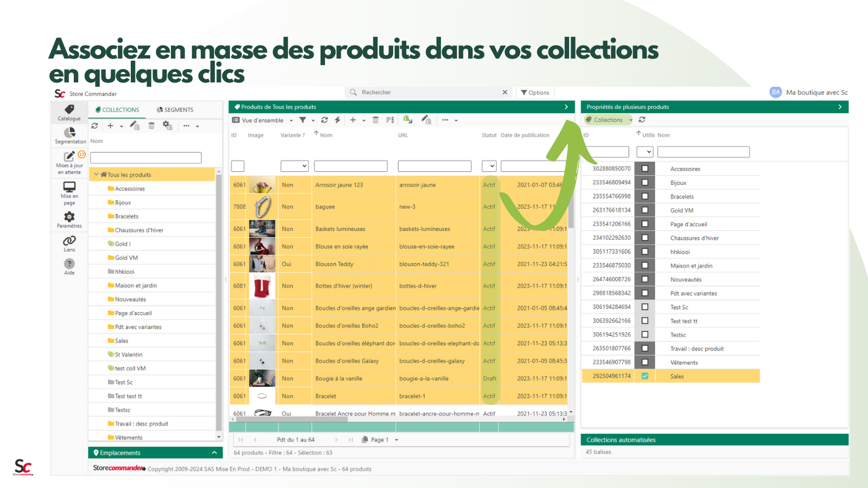Viewport: 868px width, 488px height.
Task: Add a new collection with plus icon
Action: (x=110, y=126)
